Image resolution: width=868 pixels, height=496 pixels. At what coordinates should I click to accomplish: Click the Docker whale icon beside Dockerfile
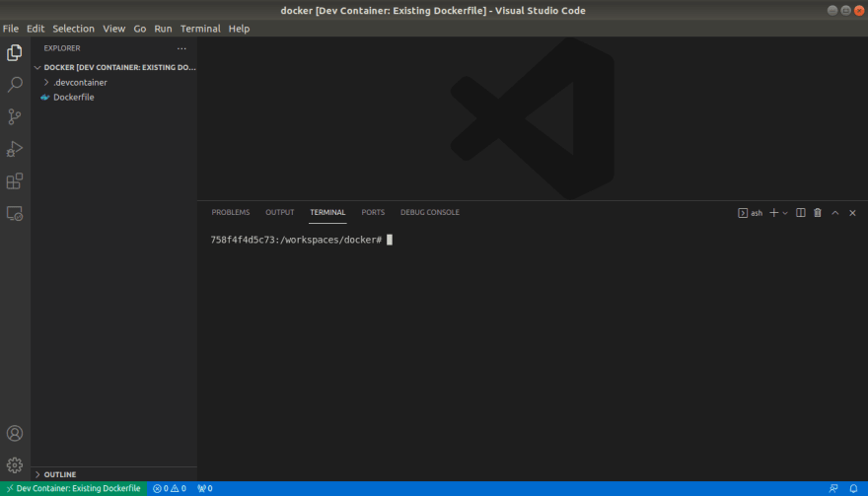(x=44, y=98)
